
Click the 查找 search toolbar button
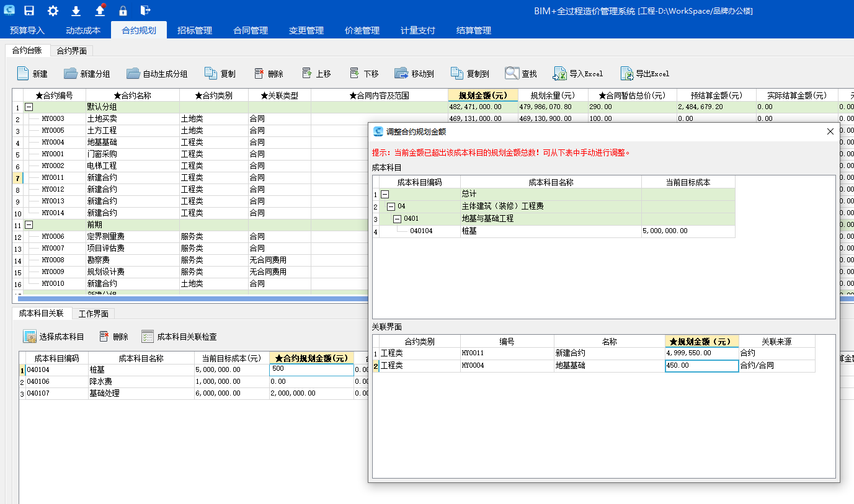point(521,74)
